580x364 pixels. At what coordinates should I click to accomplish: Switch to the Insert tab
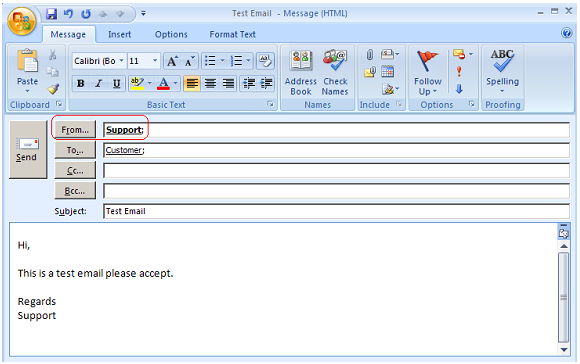pos(119,34)
